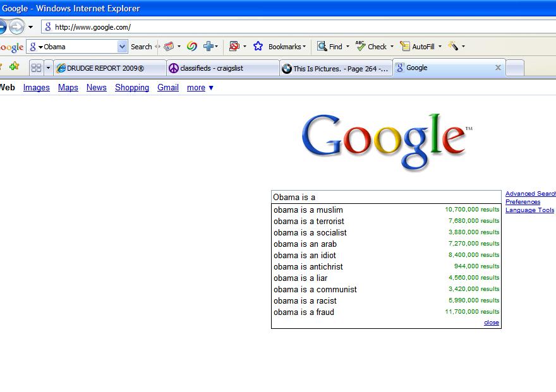This screenshot has height=392, width=556.
Task: Select suggestion 'obama is a socialist'
Action: 310,232
